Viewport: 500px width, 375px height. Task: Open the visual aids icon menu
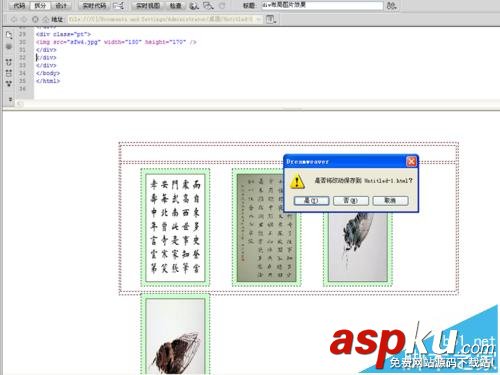pos(208,6)
